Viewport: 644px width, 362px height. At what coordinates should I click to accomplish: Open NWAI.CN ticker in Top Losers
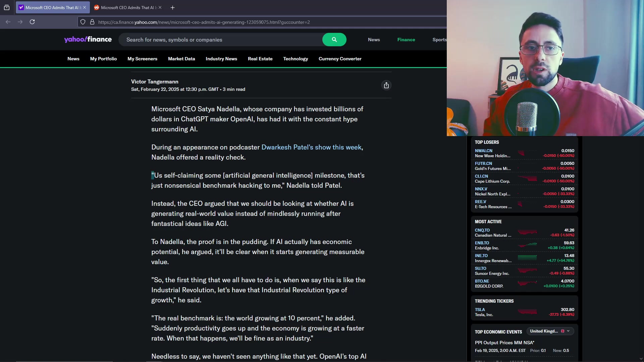click(x=483, y=151)
